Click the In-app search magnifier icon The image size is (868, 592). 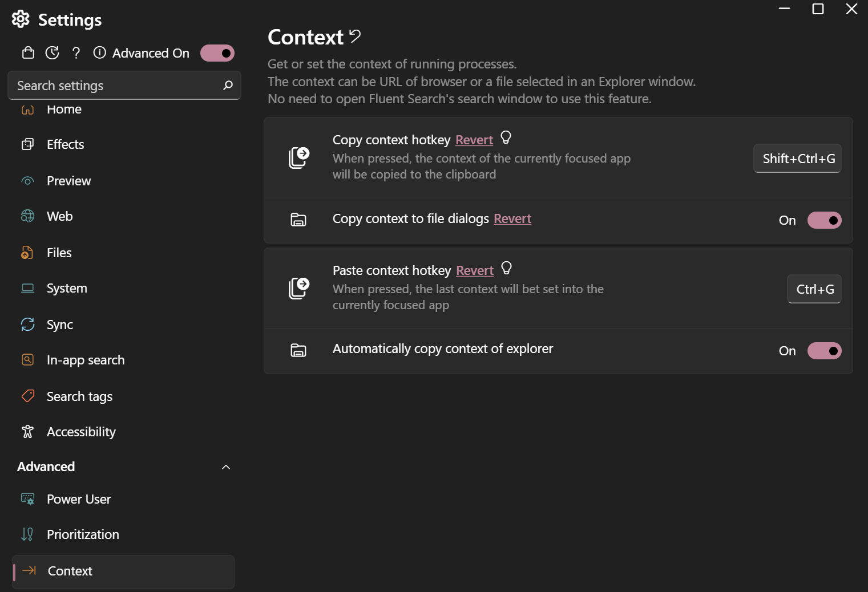27,359
